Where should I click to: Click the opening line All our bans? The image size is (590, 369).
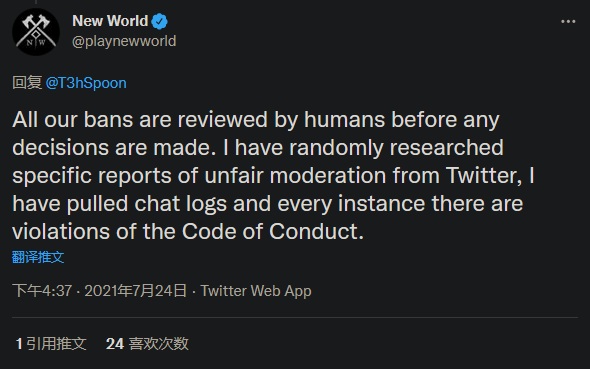73,120
